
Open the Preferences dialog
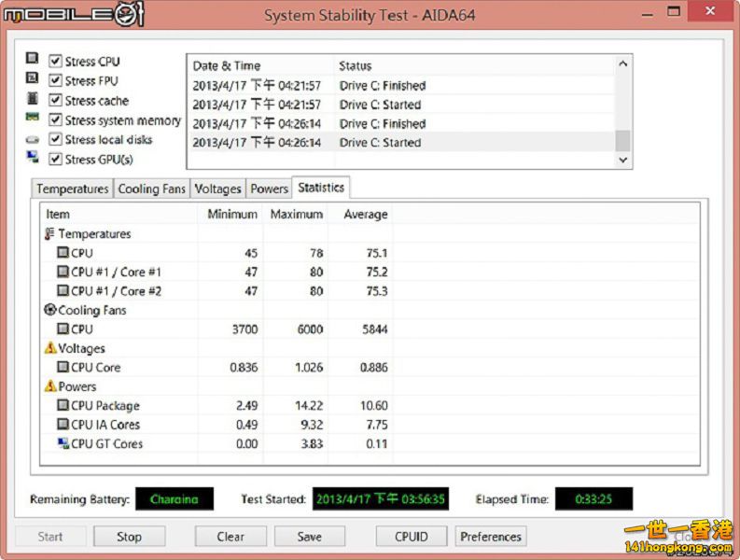click(490, 537)
